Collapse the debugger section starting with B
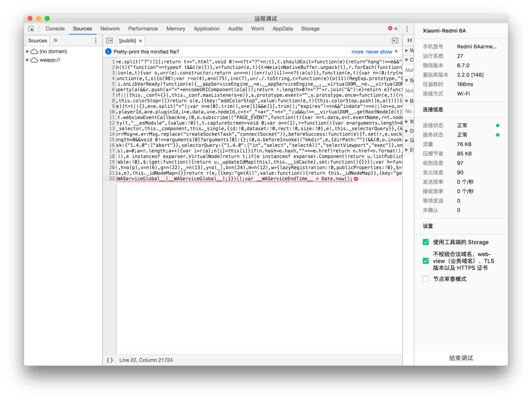The image size is (532, 400). [x=407, y=101]
